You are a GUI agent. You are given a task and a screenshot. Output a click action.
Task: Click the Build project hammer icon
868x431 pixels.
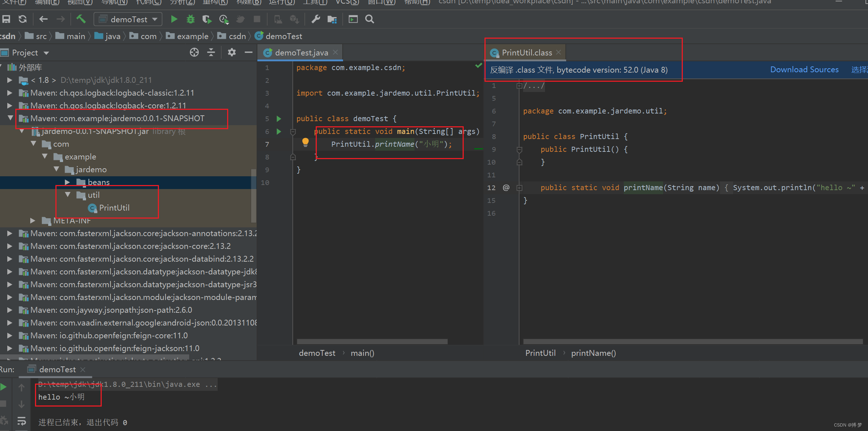[81, 20]
